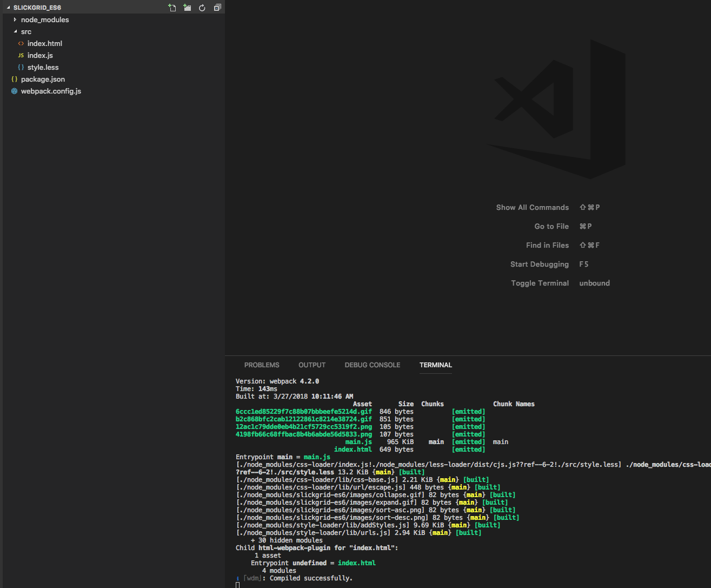Expand the node_modules folder arrow
The width and height of the screenshot is (711, 588).
click(x=15, y=19)
